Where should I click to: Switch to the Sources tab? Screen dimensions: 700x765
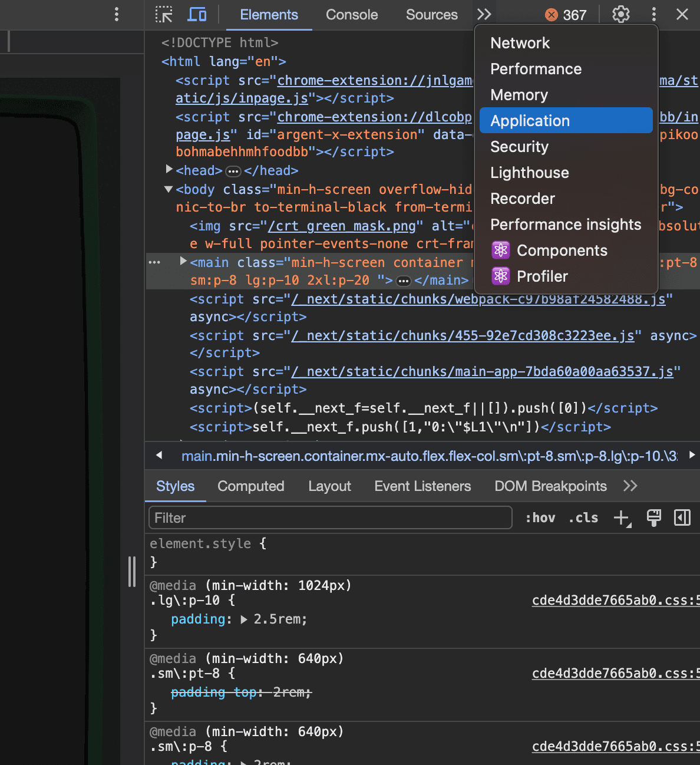pos(432,15)
